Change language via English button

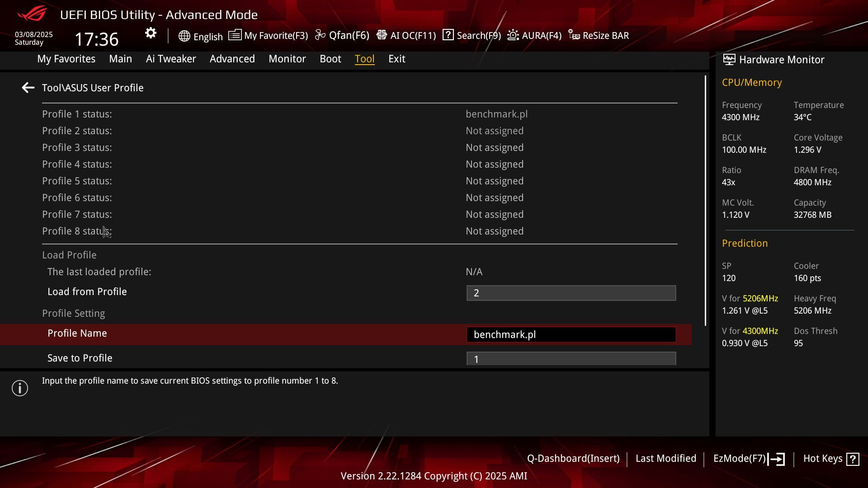[x=200, y=36]
